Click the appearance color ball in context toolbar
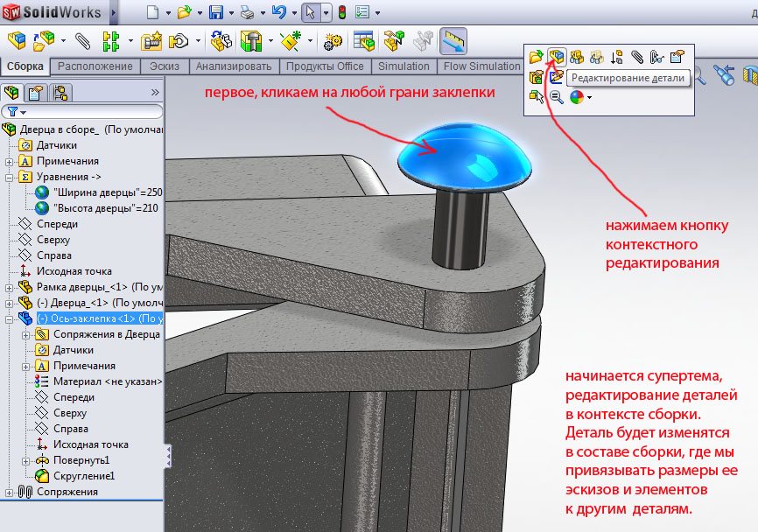 (576, 97)
